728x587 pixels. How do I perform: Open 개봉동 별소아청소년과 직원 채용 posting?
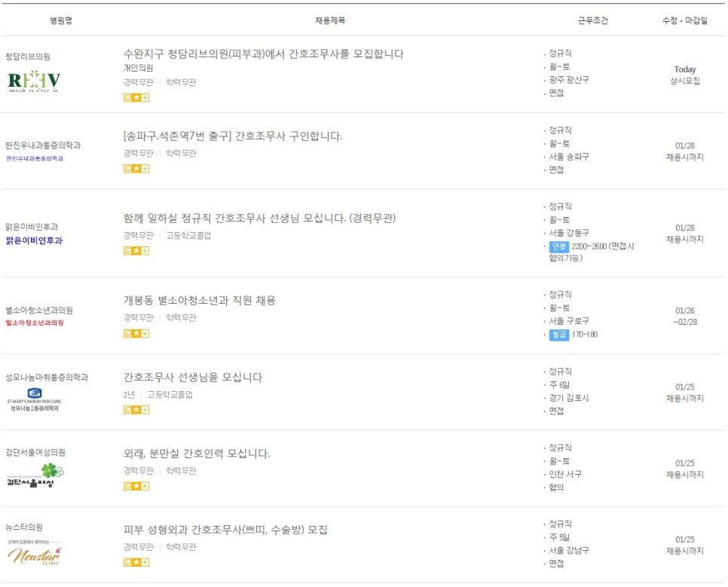click(199, 300)
